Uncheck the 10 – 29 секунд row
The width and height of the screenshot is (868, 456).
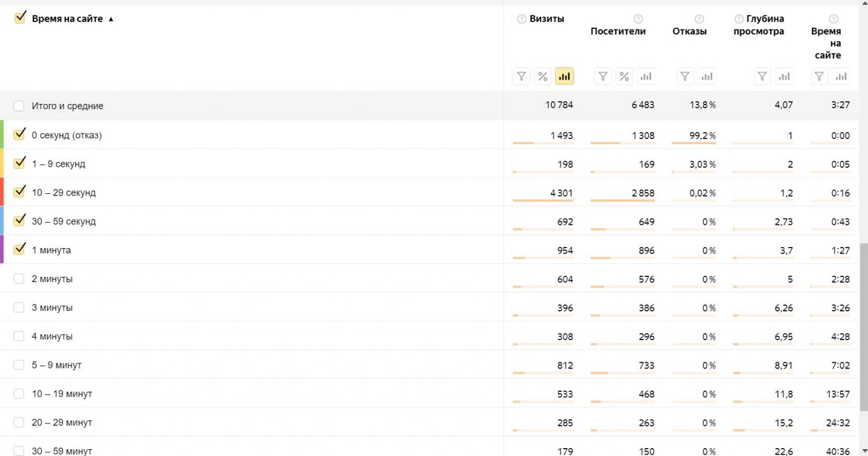[20, 192]
